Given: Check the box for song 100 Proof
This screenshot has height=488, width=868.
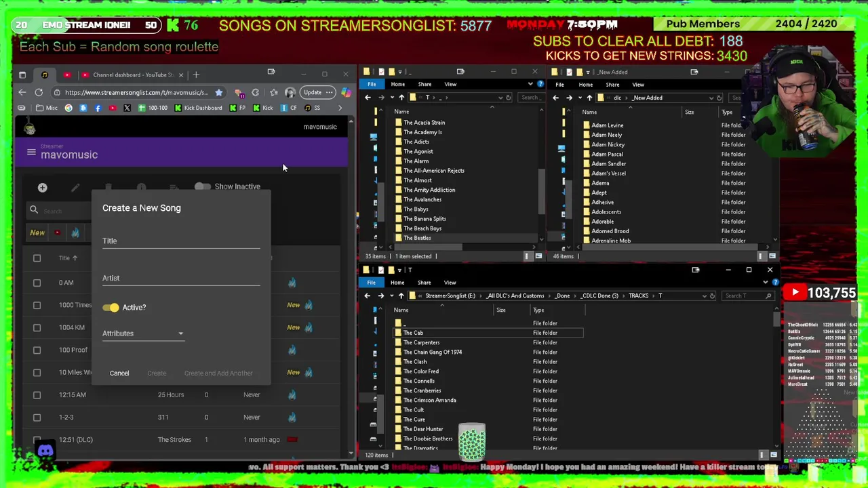Looking at the screenshot, I should [37, 350].
